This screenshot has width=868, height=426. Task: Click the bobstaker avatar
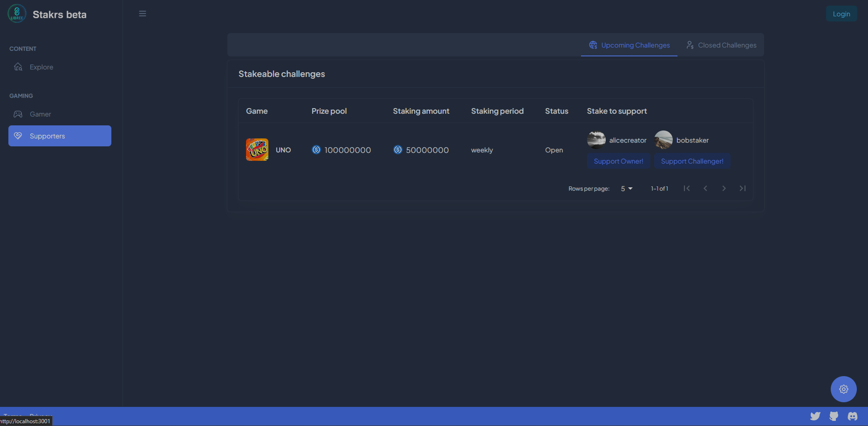[663, 140]
